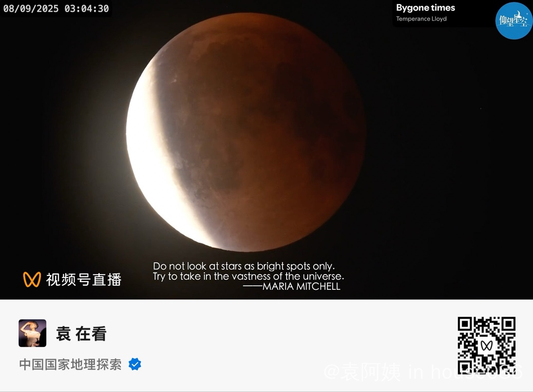Click the time 03:04:30 in timestamp
This screenshot has height=392, width=533.
click(87, 9)
